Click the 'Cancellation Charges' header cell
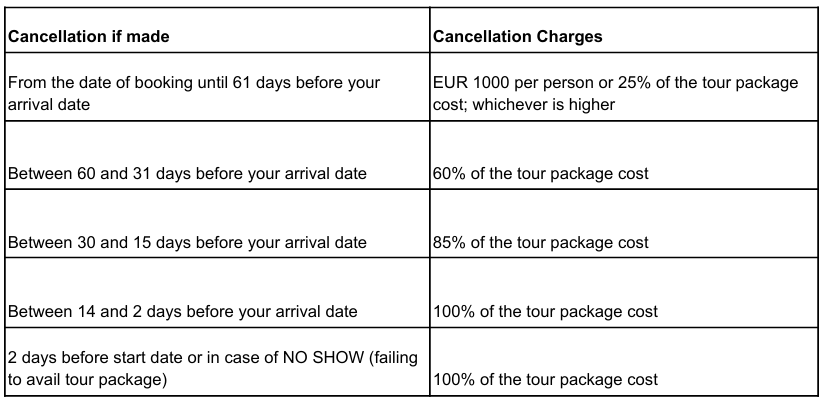 point(624,30)
